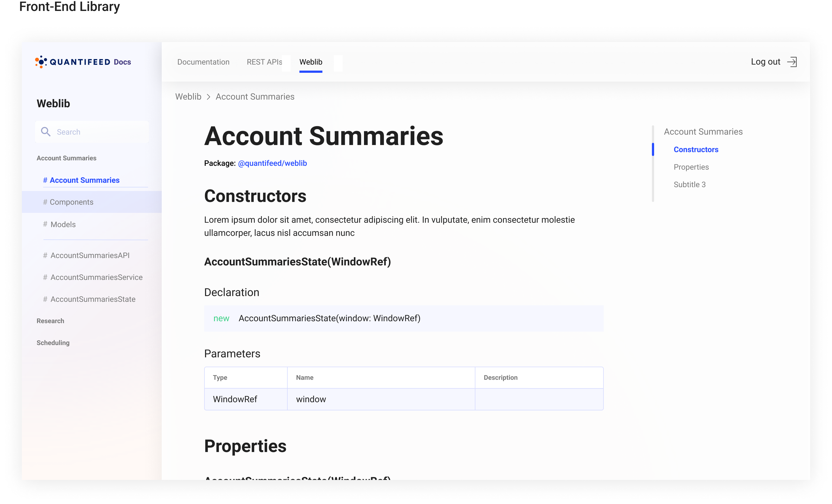Click the Weblib breadcrumb link
Screen dimensions: 832x504
point(188,97)
